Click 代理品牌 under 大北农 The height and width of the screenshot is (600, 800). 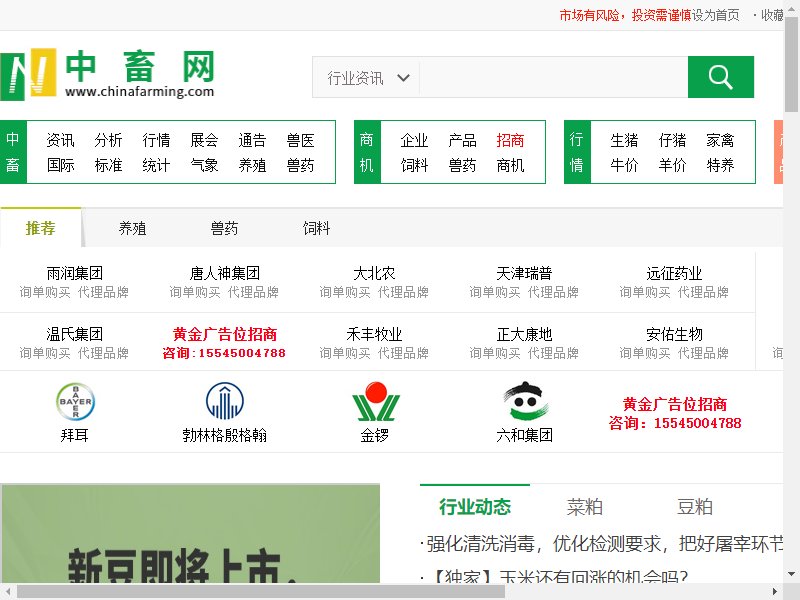point(403,292)
